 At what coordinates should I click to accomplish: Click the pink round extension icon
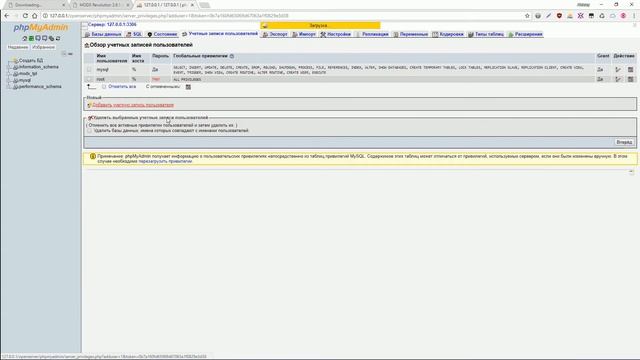(623, 16)
